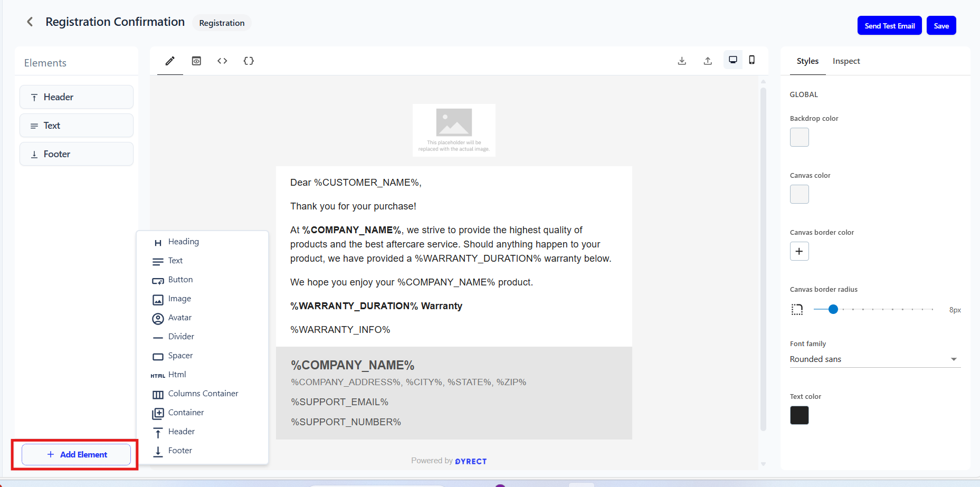Choose Columns Container from the element menu
Image resolution: width=980 pixels, height=487 pixels.
coord(203,394)
